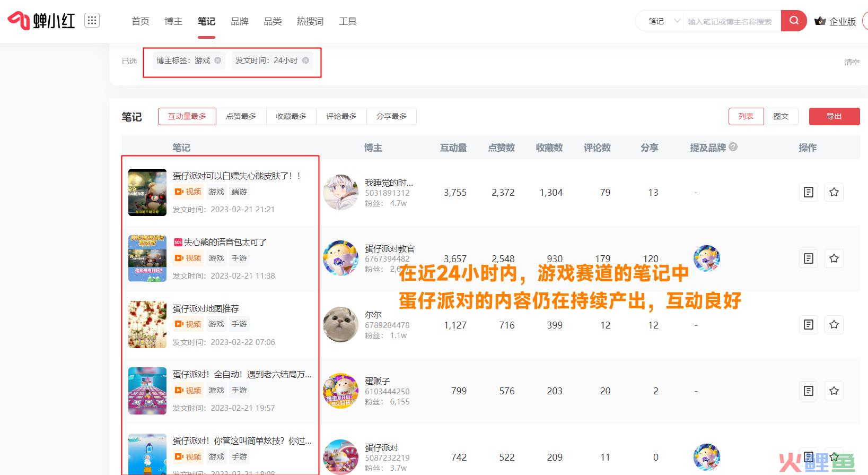The height and width of the screenshot is (475, 868).
Task: Click 蛋仔派对 blogger avatar
Action: [x=340, y=456]
